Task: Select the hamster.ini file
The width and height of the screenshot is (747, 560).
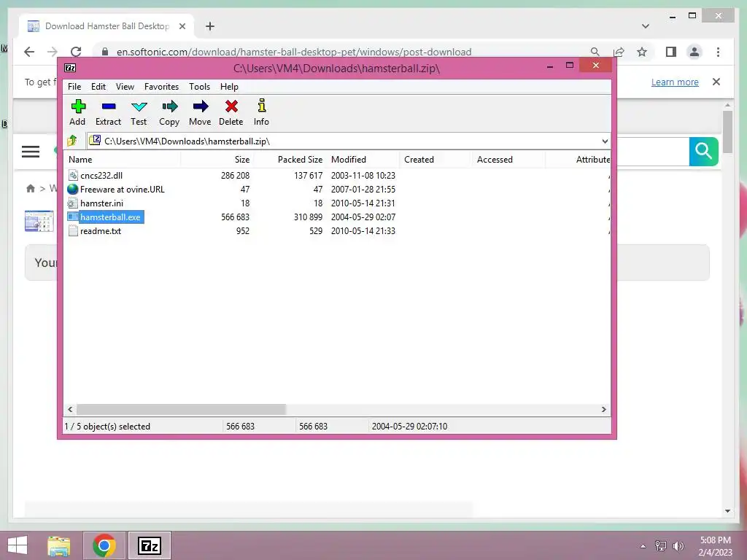Action: [x=101, y=203]
